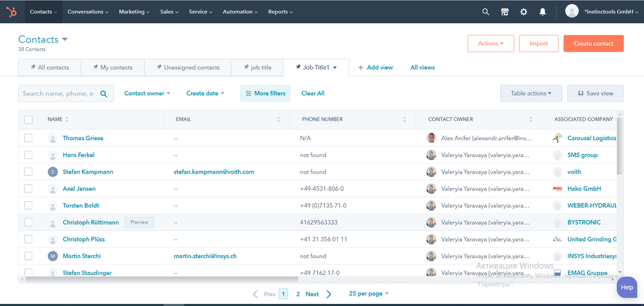Click the S avatar of Stefan Kampmann
This screenshot has width=644, height=306.
53,172
